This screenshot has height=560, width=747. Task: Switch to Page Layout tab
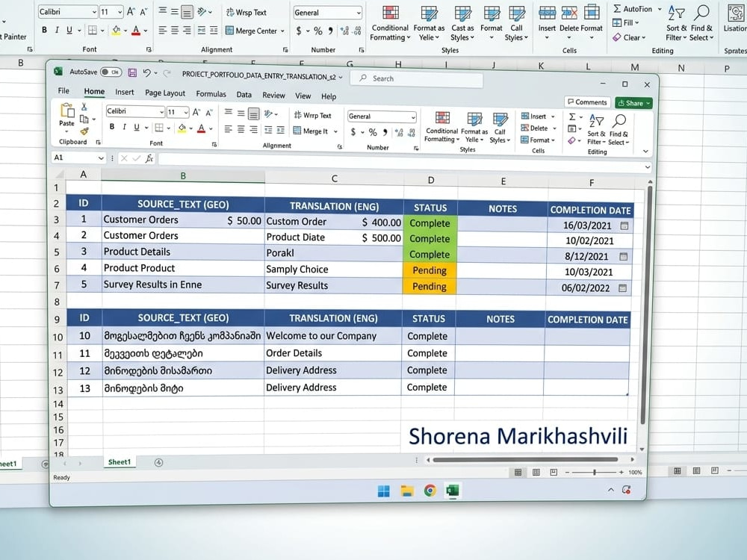click(x=165, y=93)
